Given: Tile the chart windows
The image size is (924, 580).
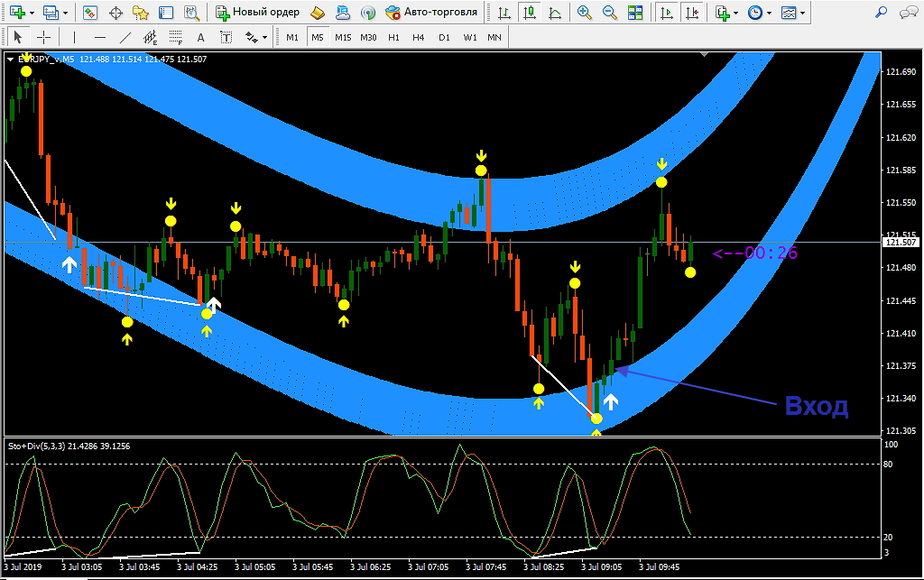Looking at the screenshot, I should tap(635, 13).
